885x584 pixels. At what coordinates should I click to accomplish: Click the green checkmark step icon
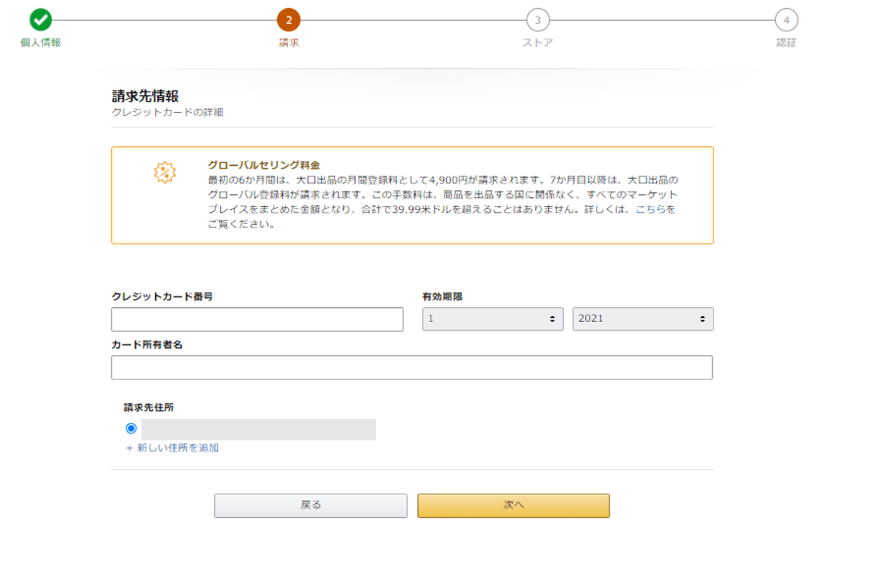click(x=40, y=19)
